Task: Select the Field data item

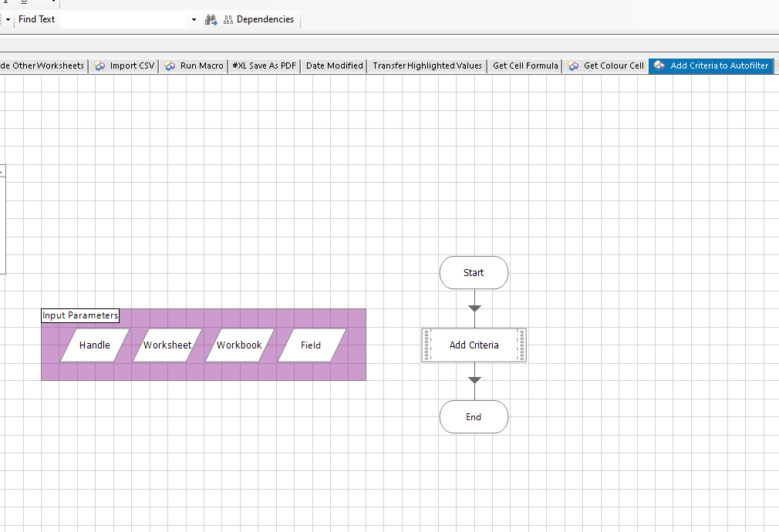Action: (312, 345)
